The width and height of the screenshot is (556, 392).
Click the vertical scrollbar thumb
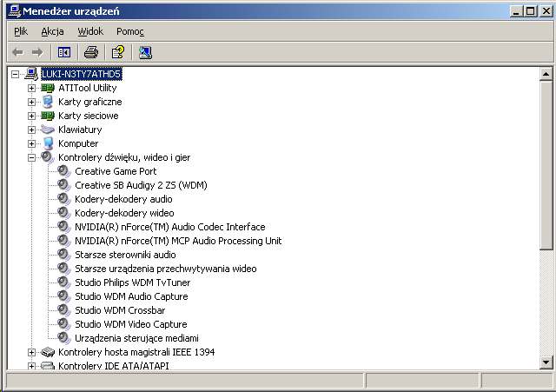coord(546,165)
